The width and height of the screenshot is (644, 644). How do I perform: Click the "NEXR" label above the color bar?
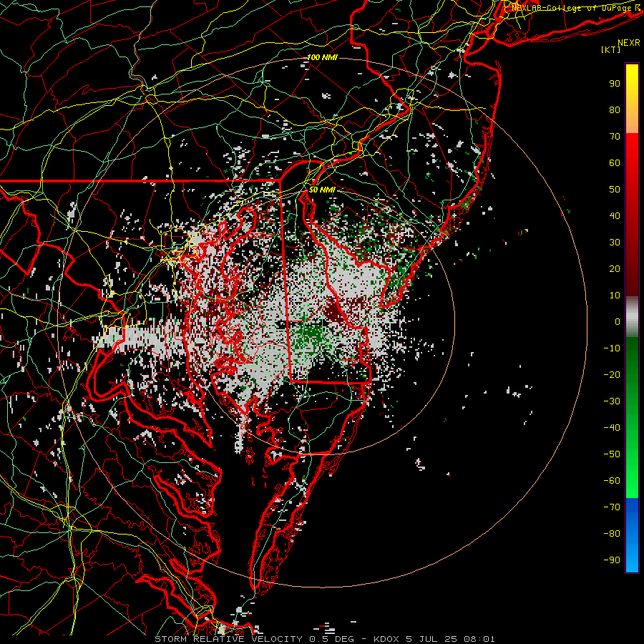[629, 43]
